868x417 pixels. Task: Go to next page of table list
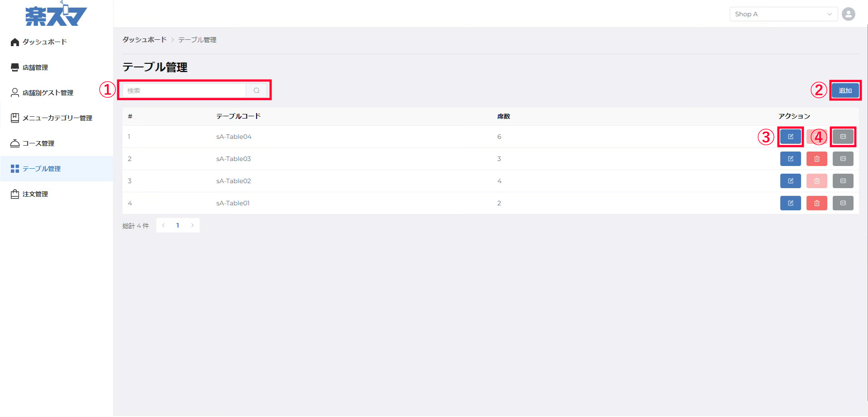click(x=192, y=225)
